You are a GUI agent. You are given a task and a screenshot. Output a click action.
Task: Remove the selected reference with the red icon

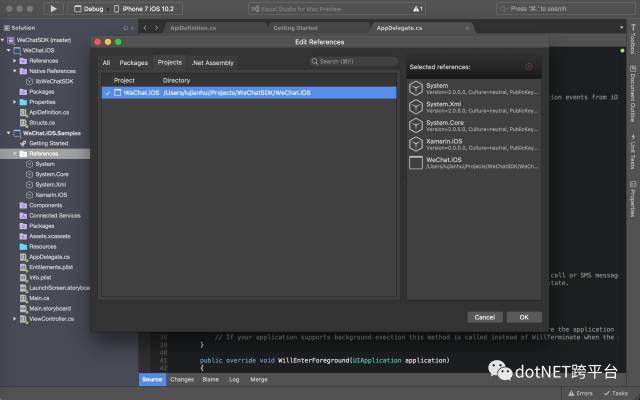[x=529, y=67]
